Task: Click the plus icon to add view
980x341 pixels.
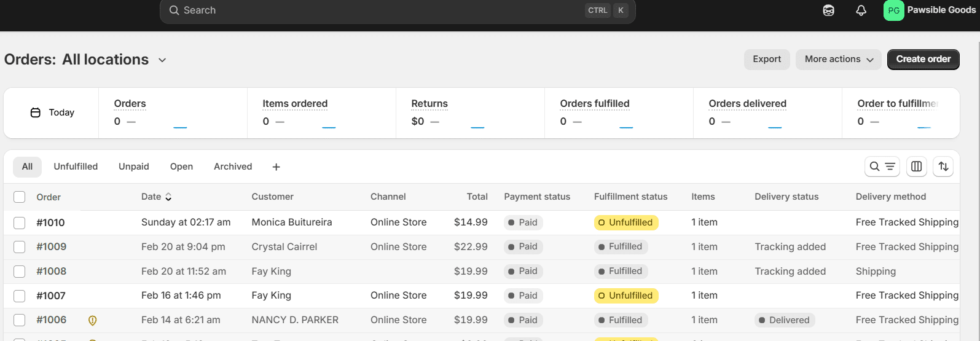Action: tap(276, 167)
